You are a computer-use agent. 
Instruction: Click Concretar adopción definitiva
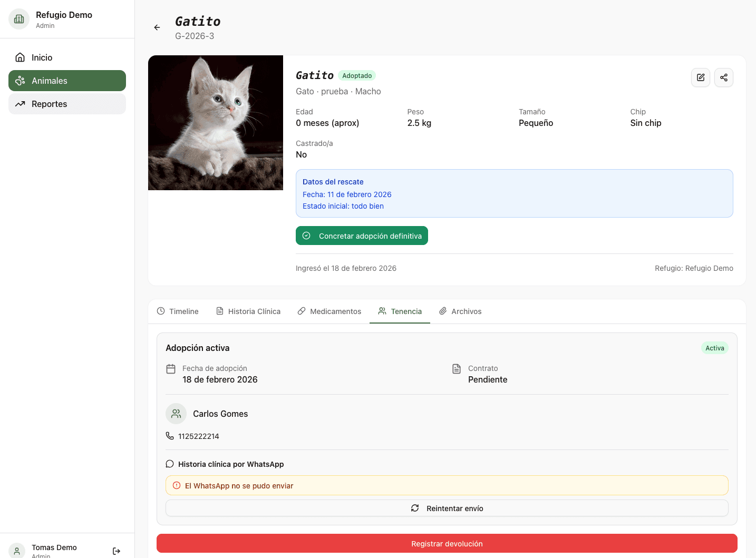362,236
